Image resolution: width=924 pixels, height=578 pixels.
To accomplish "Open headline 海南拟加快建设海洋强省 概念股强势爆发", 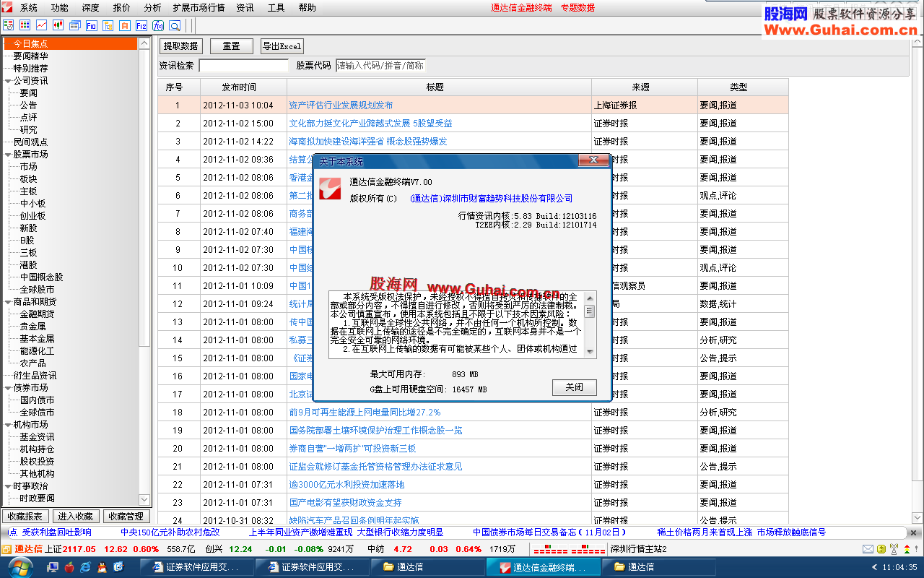I will coord(368,142).
